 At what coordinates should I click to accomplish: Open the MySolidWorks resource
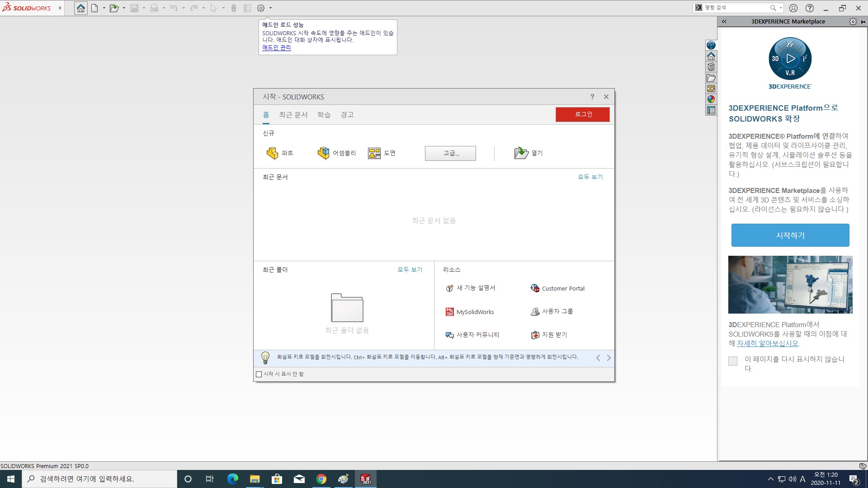pyautogui.click(x=470, y=312)
